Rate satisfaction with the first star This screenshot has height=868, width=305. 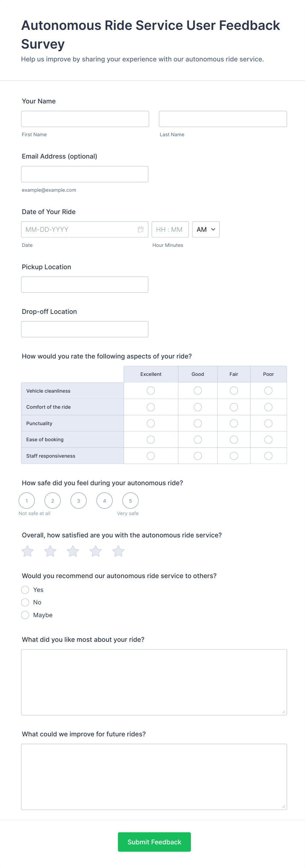[28, 551]
